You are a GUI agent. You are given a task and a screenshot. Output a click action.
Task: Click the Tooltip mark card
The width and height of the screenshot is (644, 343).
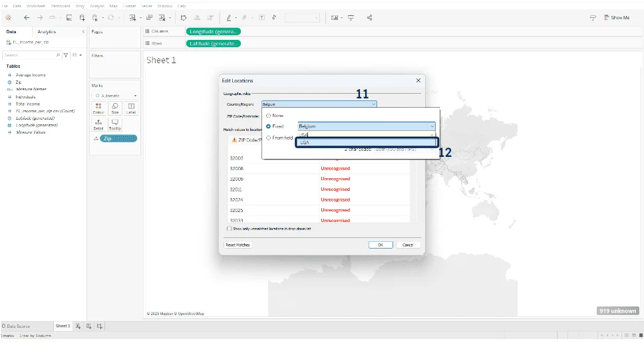coord(115,124)
